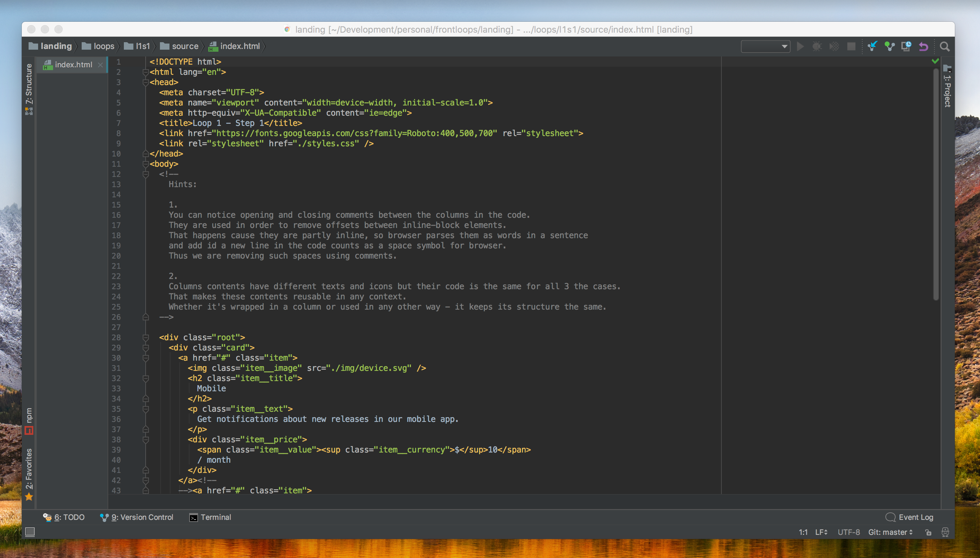Open Search Everywhere magnifier icon

tap(945, 46)
